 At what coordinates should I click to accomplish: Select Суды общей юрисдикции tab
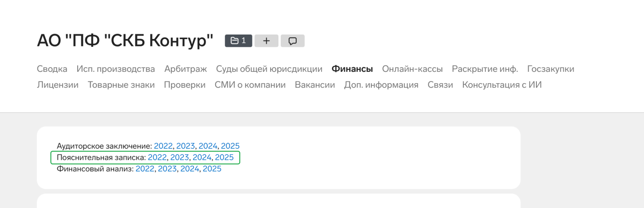coord(269,69)
